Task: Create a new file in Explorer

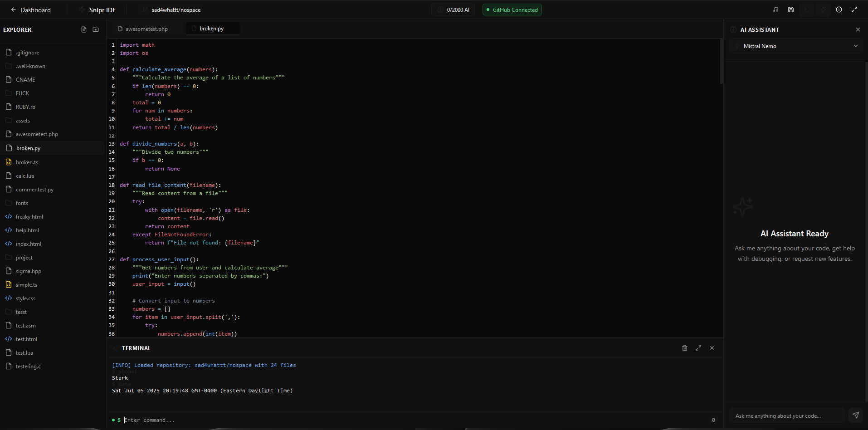Action: [x=84, y=29]
